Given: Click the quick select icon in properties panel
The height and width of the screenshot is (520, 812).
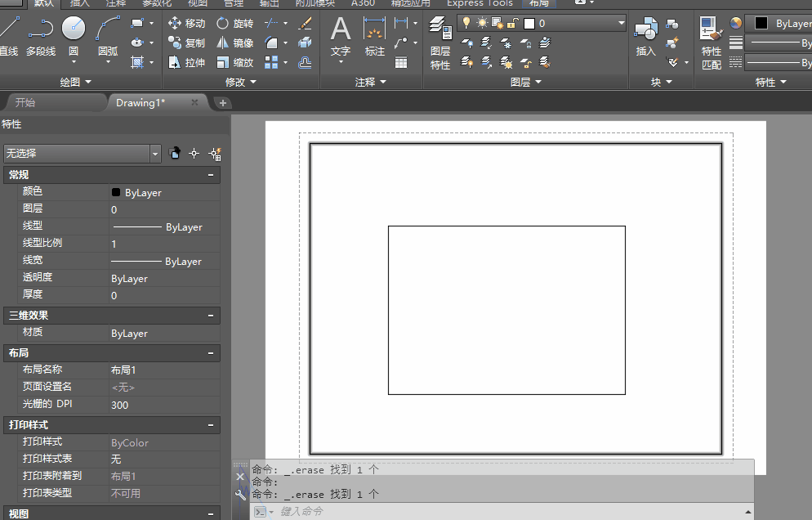Looking at the screenshot, I should click(x=215, y=154).
